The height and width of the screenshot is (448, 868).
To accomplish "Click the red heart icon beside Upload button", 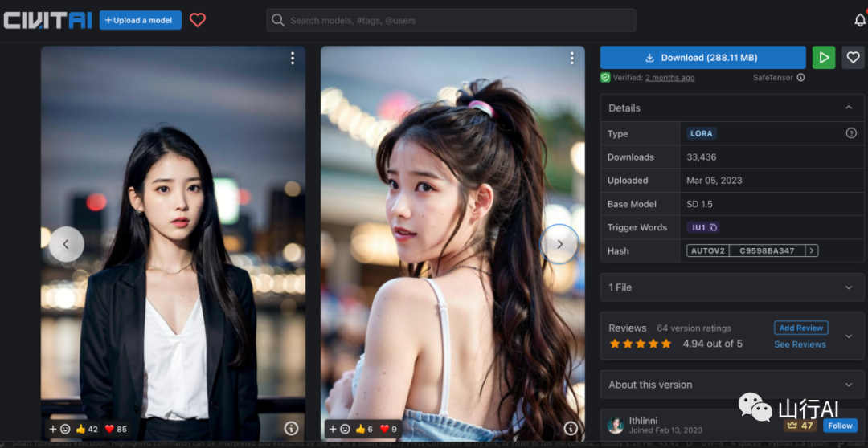I will (x=198, y=20).
